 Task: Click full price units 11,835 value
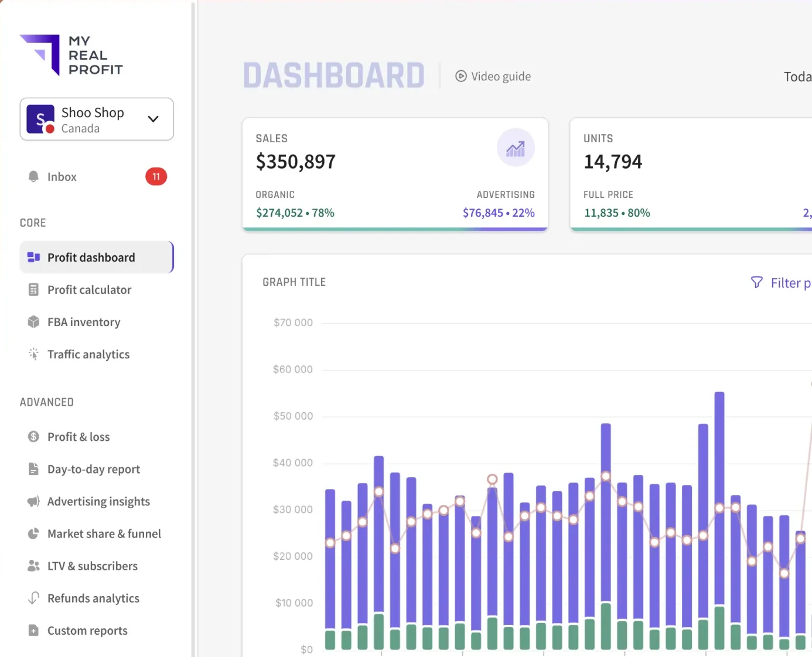pyautogui.click(x=601, y=213)
